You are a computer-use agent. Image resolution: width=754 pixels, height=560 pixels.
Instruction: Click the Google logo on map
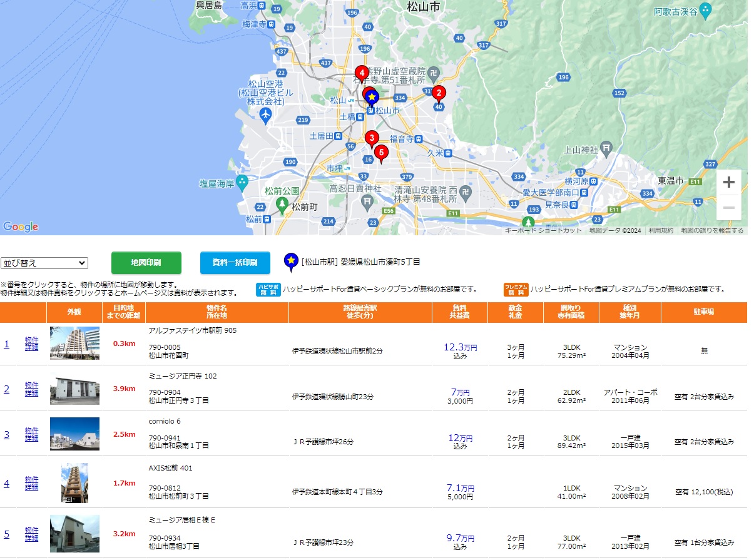[21, 227]
